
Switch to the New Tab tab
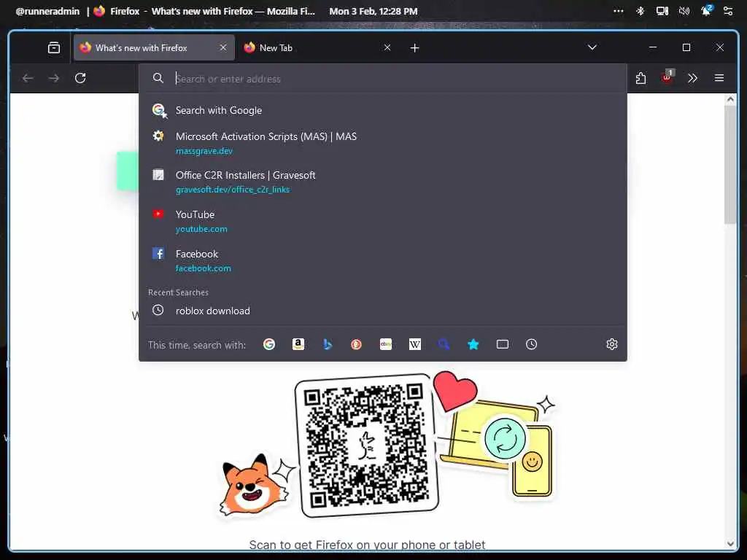pos(317,47)
